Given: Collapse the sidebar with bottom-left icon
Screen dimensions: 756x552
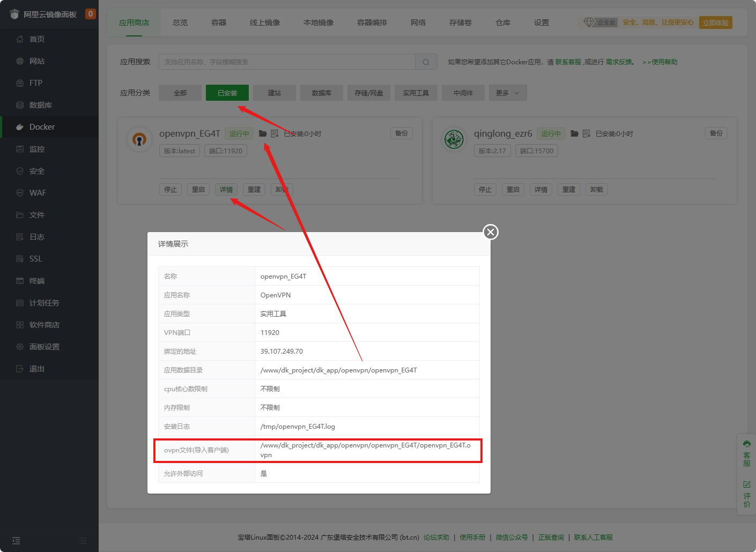Looking at the screenshot, I should [16, 541].
